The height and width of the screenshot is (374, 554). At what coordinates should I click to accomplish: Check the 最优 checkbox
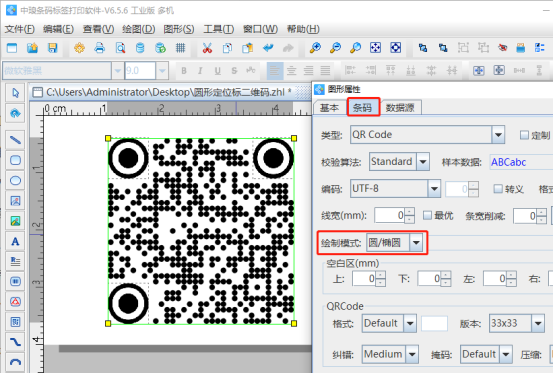coord(428,215)
